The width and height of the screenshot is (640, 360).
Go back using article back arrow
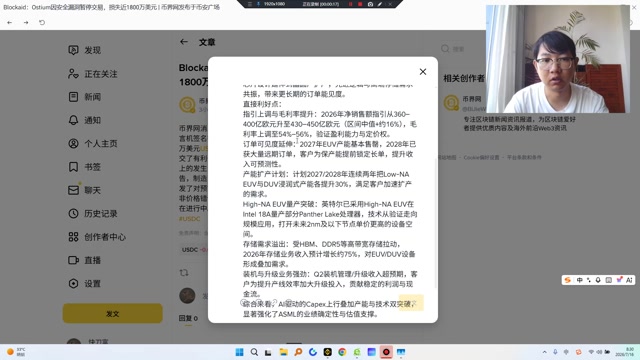coord(184,42)
